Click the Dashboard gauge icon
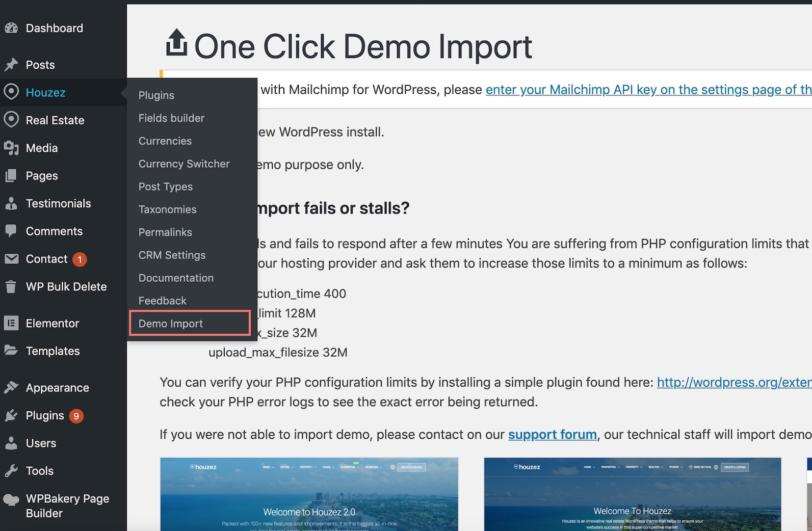Image resolution: width=812 pixels, height=531 pixels. click(x=11, y=28)
